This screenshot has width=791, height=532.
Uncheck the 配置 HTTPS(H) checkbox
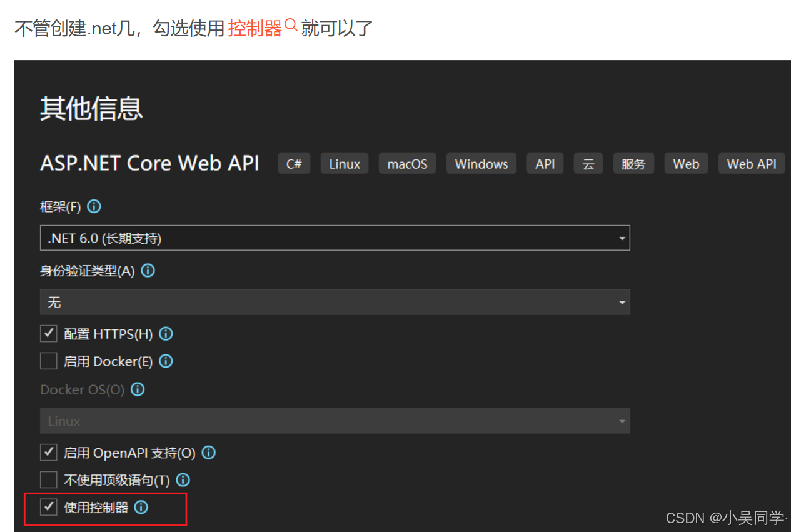point(49,334)
